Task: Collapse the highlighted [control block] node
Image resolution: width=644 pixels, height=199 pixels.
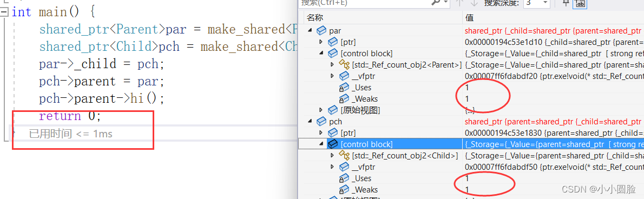Action: [x=321, y=144]
